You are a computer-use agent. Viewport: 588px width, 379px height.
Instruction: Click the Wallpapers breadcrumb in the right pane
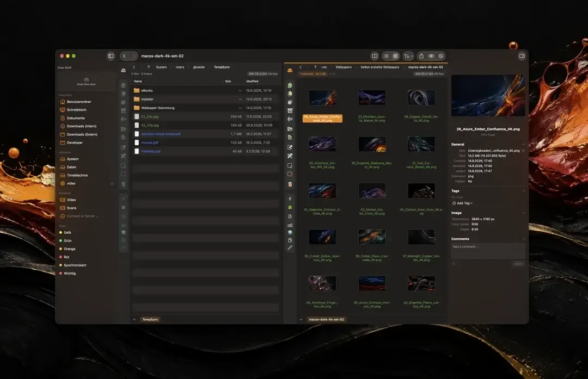coord(344,67)
